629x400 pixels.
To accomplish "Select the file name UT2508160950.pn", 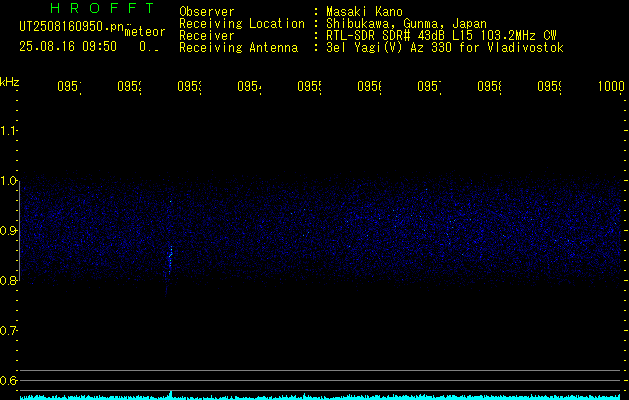I will pos(72,27).
